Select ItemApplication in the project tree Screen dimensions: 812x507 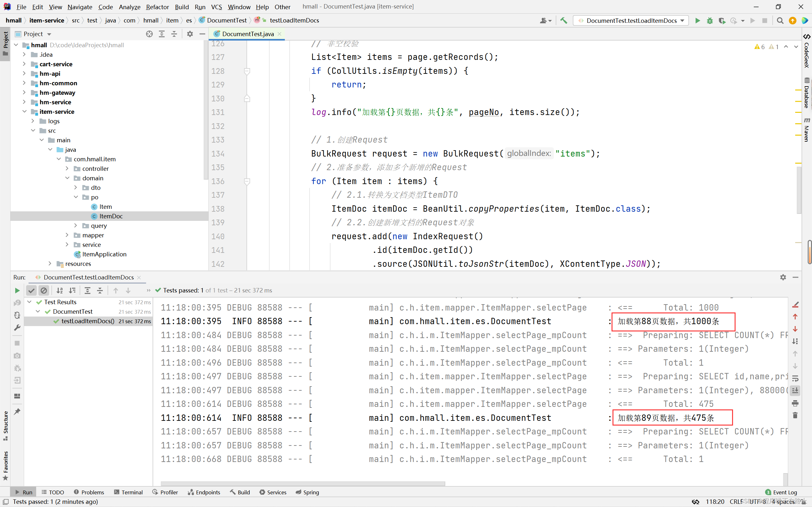coord(104,254)
